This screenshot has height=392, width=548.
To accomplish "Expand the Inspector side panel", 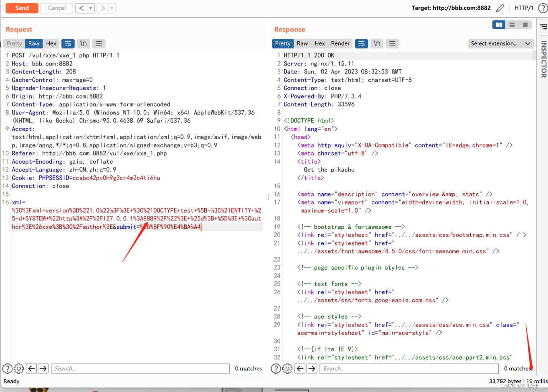I will pos(543,59).
